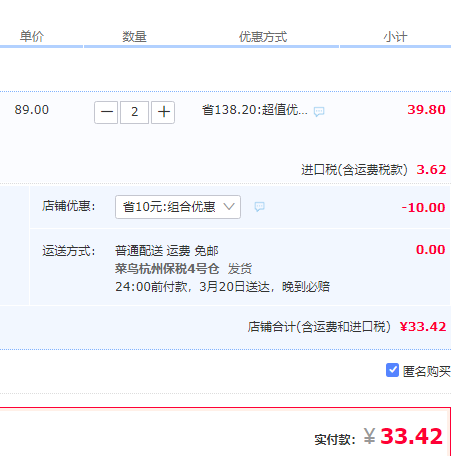Open comment icon beside 省138.20 discount

click(319, 111)
